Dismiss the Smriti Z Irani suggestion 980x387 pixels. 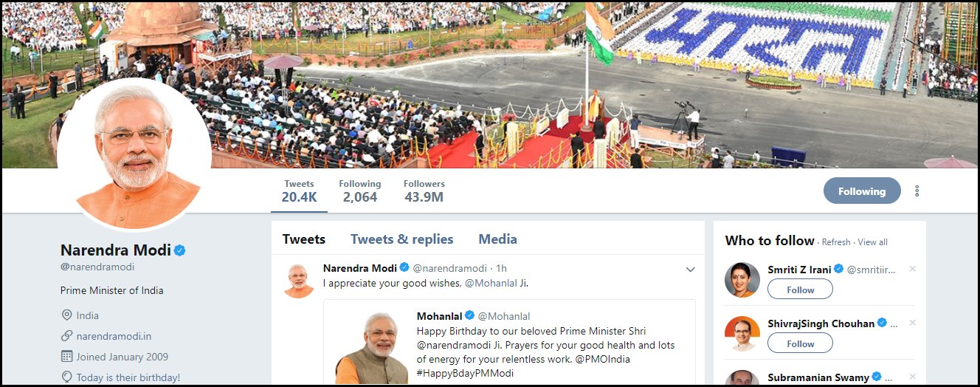click(x=912, y=269)
